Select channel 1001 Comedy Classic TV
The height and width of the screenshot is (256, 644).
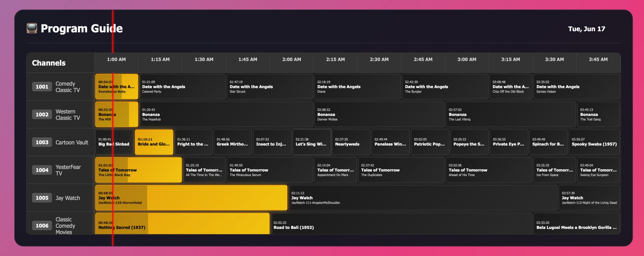(x=60, y=87)
